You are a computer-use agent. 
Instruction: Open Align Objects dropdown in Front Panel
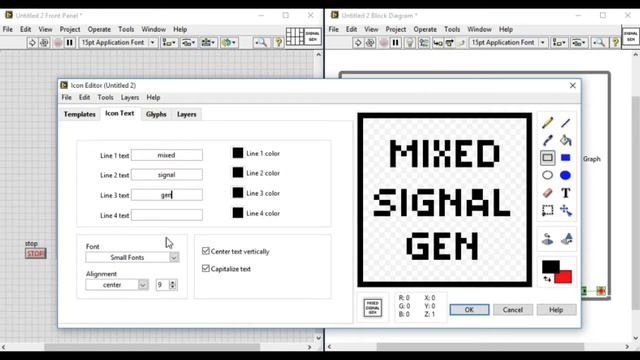click(169, 42)
